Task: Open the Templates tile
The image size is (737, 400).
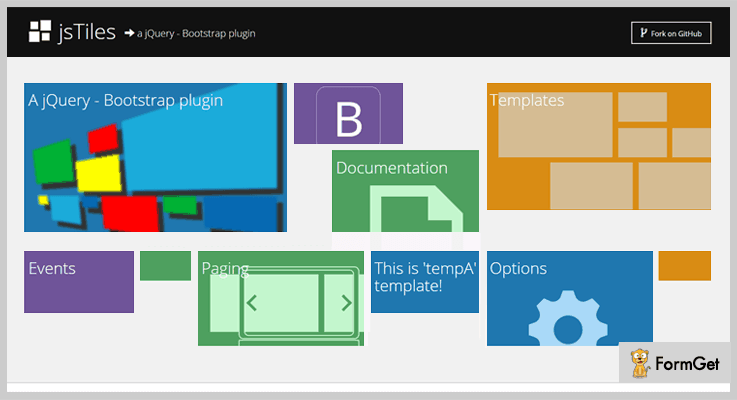Action: click(599, 146)
